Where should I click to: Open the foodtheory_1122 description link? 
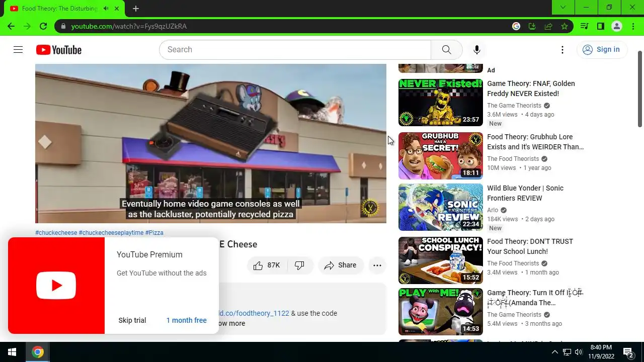point(255,313)
